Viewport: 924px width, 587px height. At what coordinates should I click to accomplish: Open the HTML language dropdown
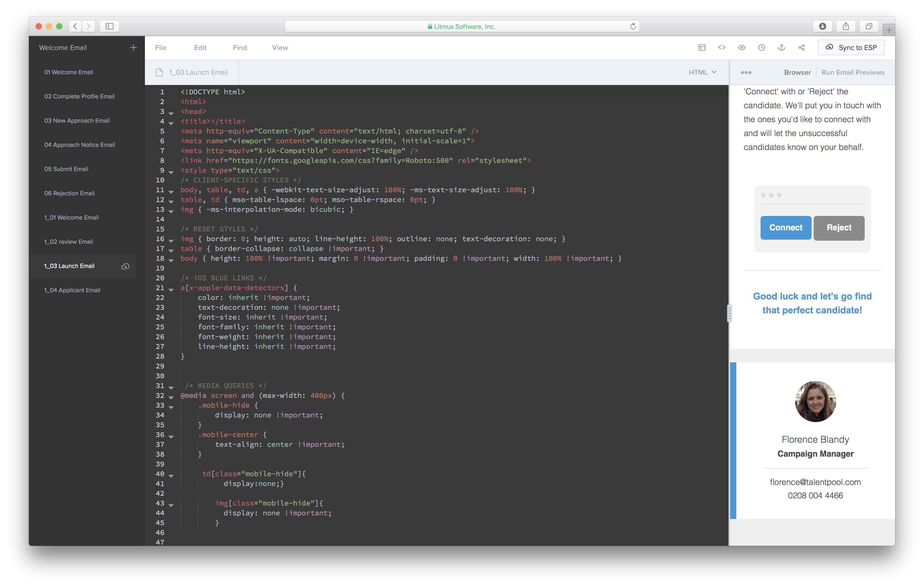pyautogui.click(x=702, y=72)
